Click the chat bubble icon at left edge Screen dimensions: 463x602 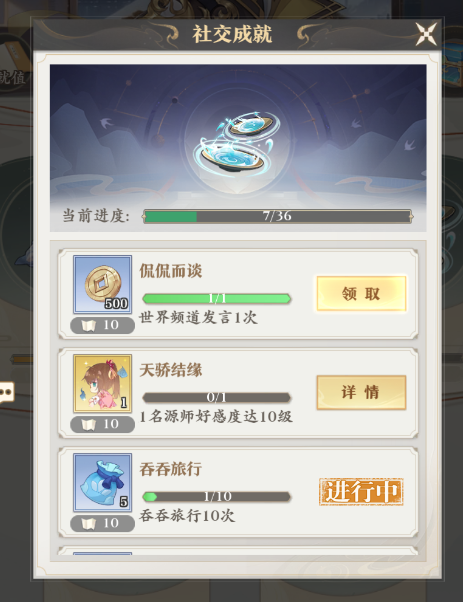[x=6, y=392]
